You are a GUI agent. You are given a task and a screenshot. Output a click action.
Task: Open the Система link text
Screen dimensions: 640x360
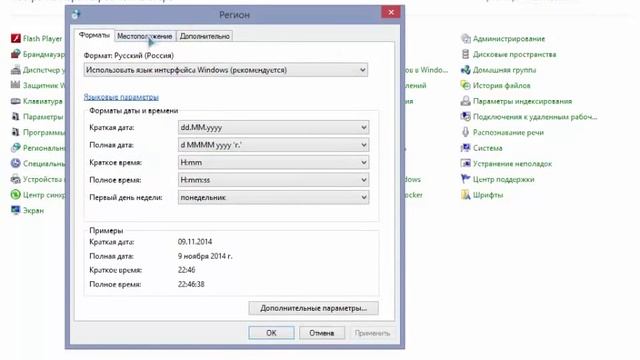pos(488,148)
